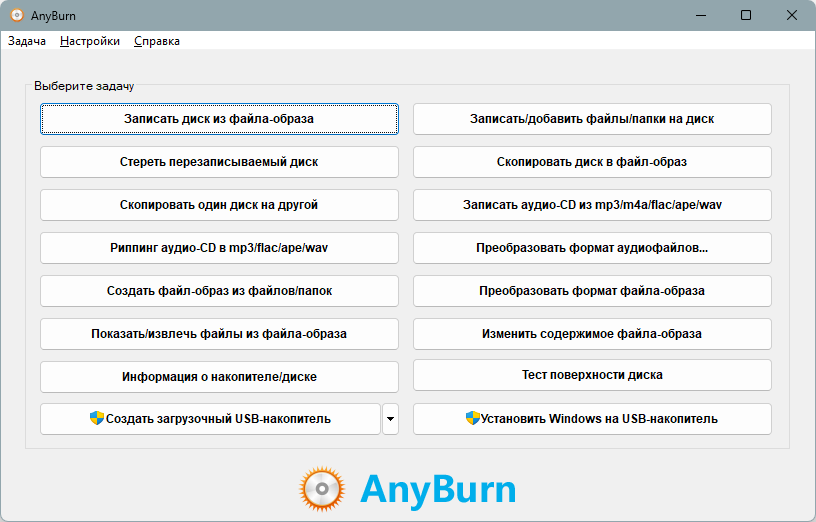
Task: Open Преобразовать формат аудиофайлов
Action: pyautogui.click(x=592, y=248)
